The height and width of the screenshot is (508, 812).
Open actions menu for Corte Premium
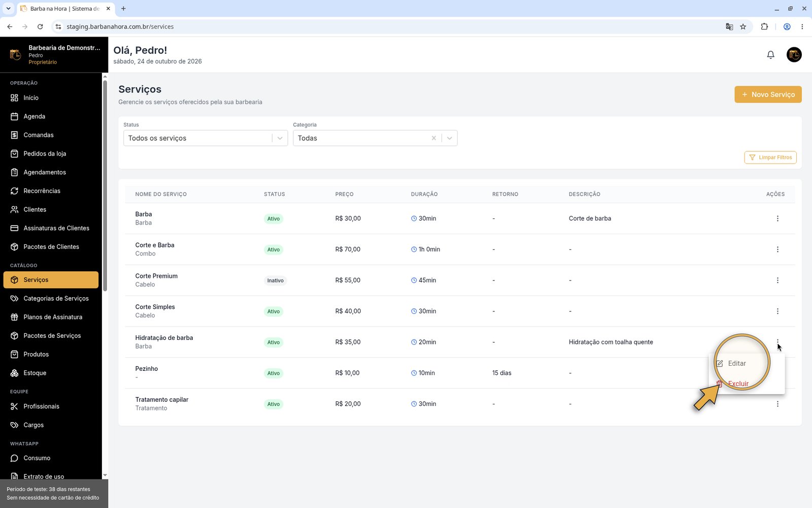(777, 280)
